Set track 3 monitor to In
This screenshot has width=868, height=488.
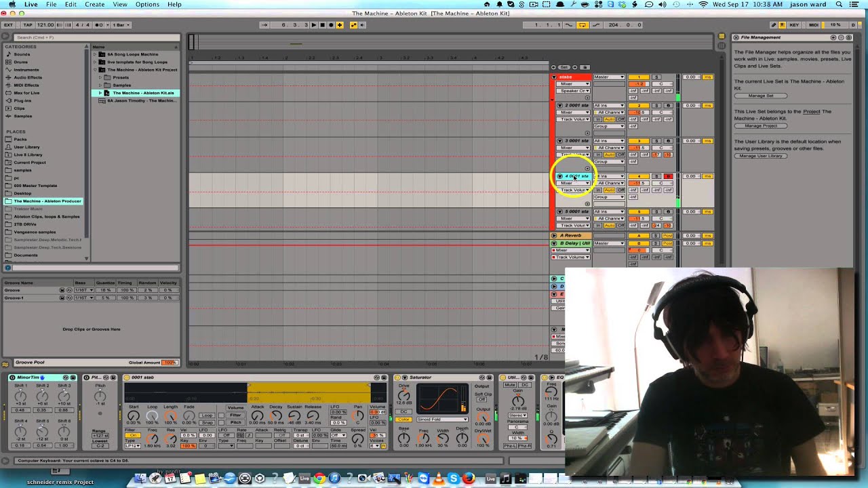point(599,155)
